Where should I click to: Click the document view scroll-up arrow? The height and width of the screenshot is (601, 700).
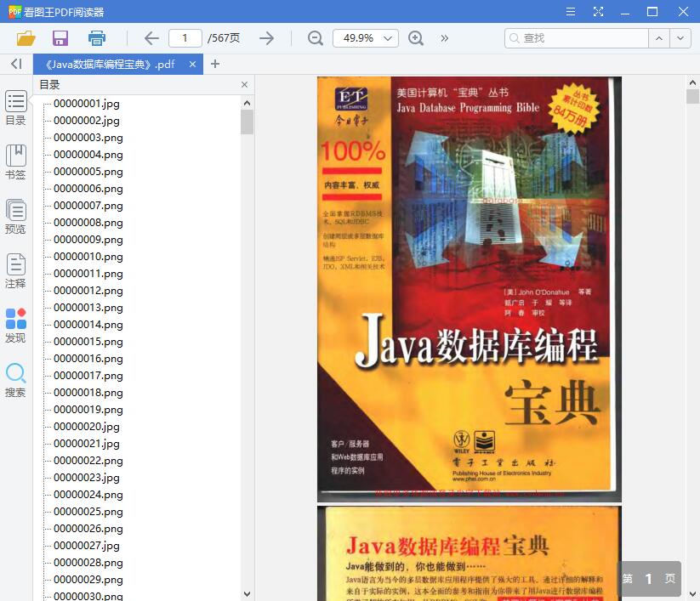(x=692, y=82)
